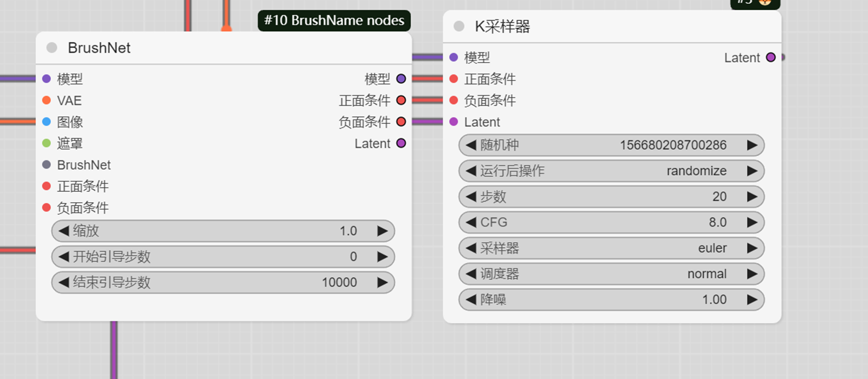Image resolution: width=868 pixels, height=379 pixels.
Task: Click BrushNet 遮罩 input socket
Action: pos(46,143)
